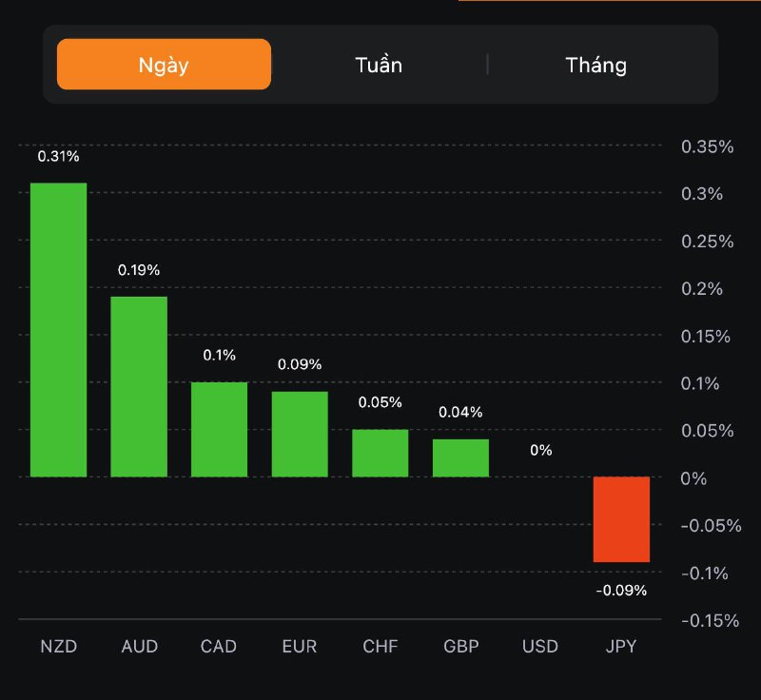Click the CHF green bar
Screen dimensions: 761x700
380,453
